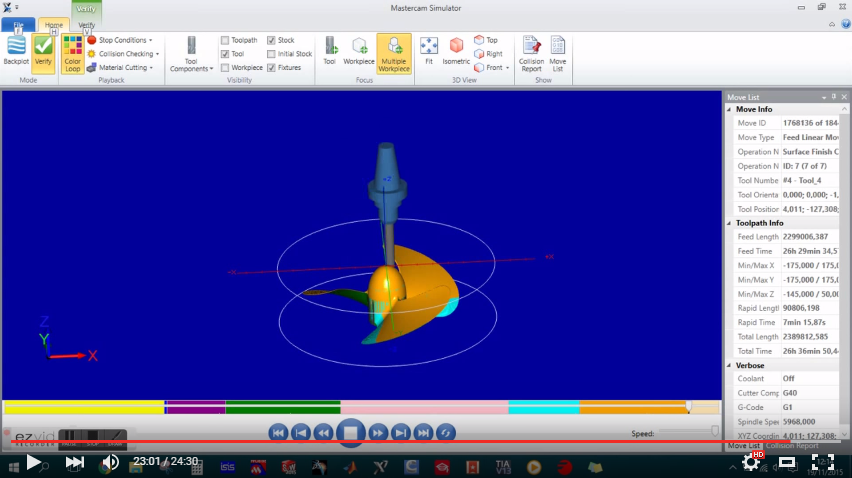Set Right 3D view
This screenshot has height=478, width=852.
point(488,54)
